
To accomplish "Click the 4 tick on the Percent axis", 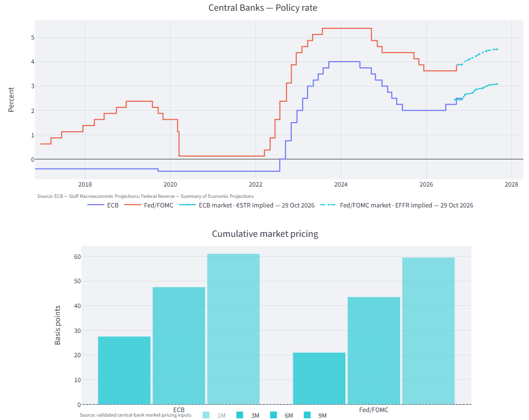I will tap(33, 62).
